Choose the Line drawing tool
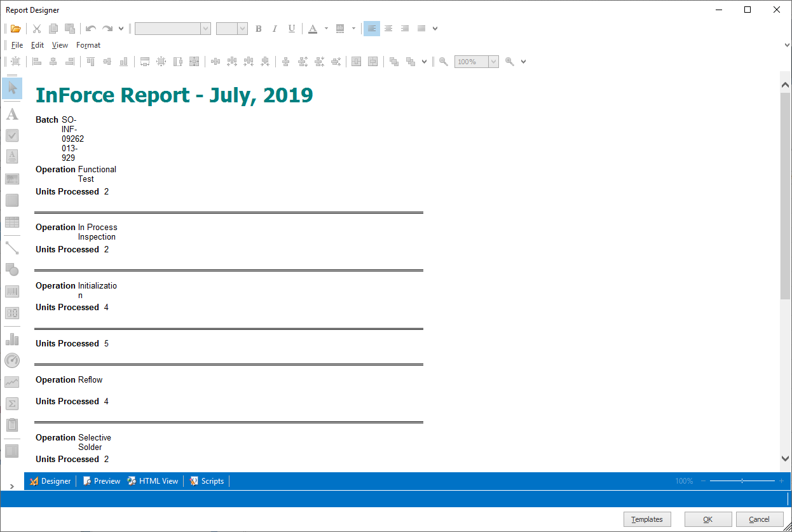 click(x=11, y=247)
